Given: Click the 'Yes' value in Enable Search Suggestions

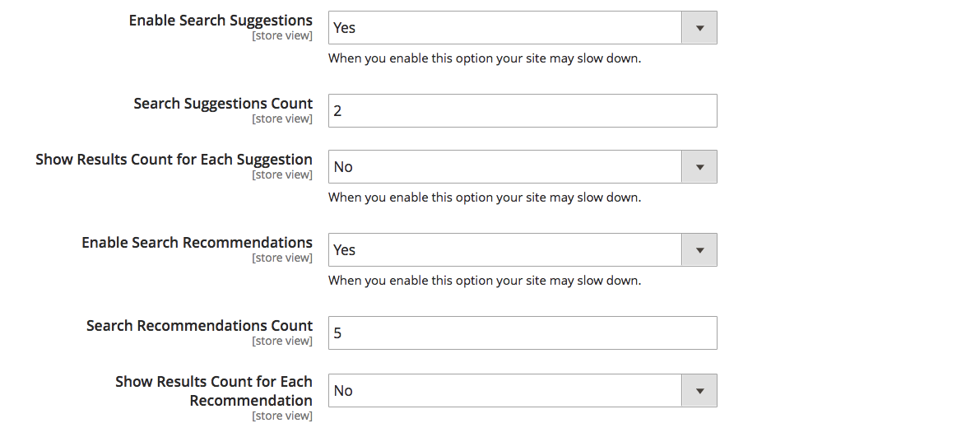Looking at the screenshot, I should click(345, 27).
